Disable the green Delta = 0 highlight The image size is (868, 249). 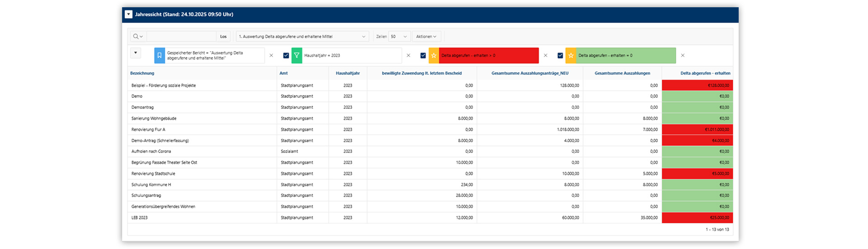(560, 56)
